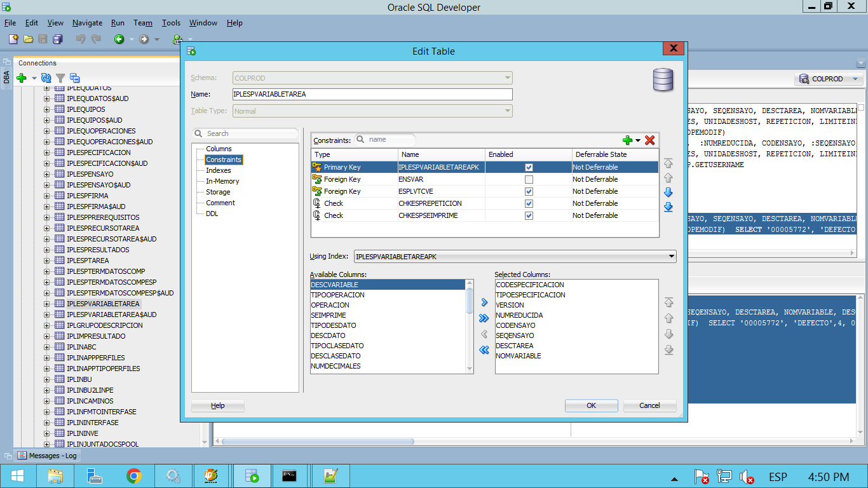Image resolution: width=868 pixels, height=488 pixels.
Task: Move constraint up one row arrow
Action: pyautogui.click(x=668, y=178)
